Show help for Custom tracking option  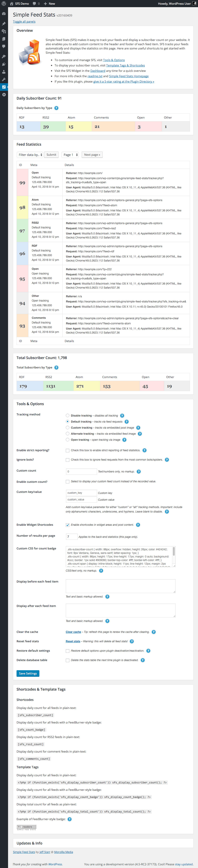[x=138, y=428]
